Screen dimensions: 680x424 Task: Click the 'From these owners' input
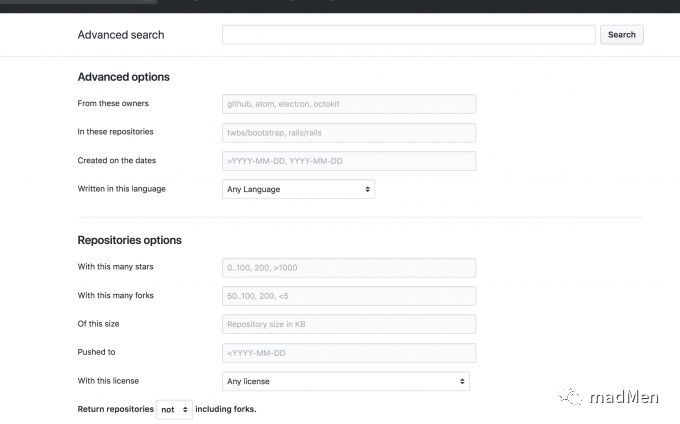click(x=348, y=104)
